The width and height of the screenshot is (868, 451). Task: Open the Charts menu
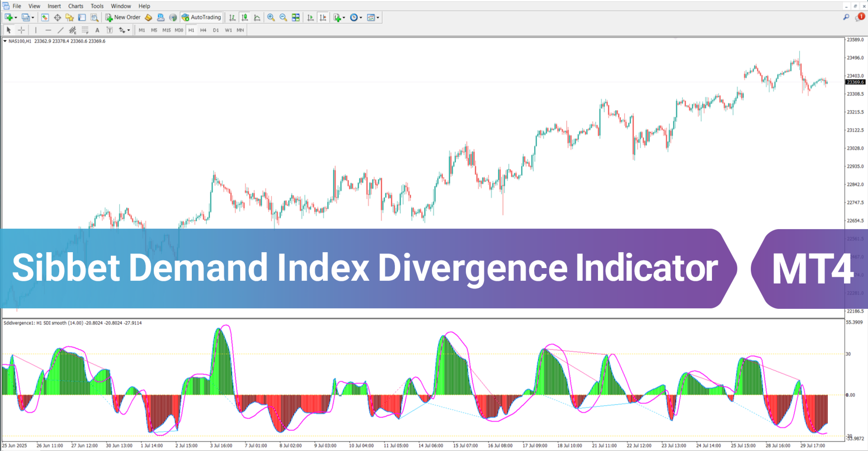click(x=76, y=6)
